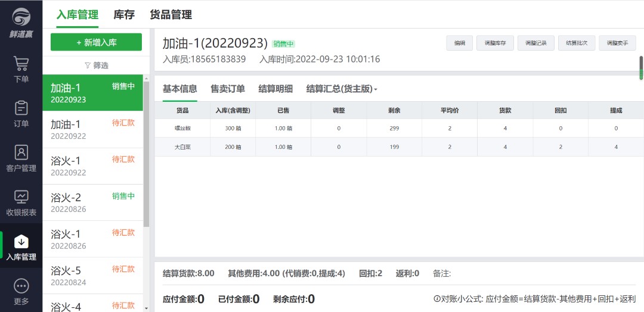Click the 其他费用:4.00 summary text

coord(287,273)
